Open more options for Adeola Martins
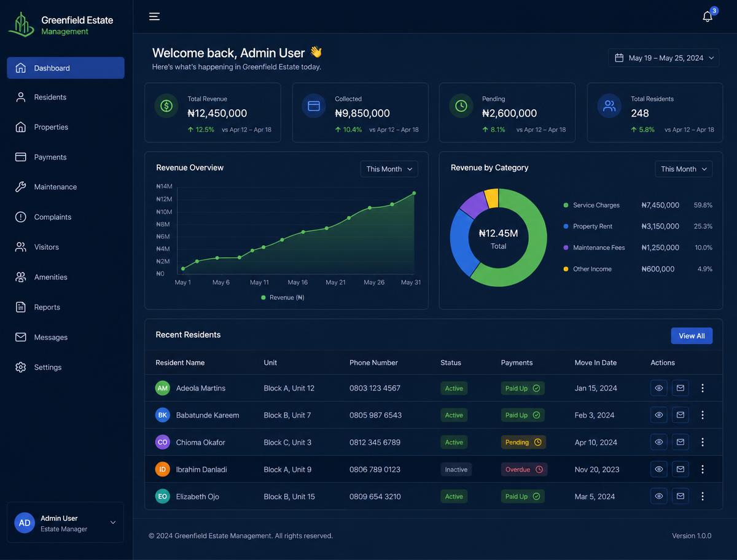The height and width of the screenshot is (560, 737). pos(703,388)
